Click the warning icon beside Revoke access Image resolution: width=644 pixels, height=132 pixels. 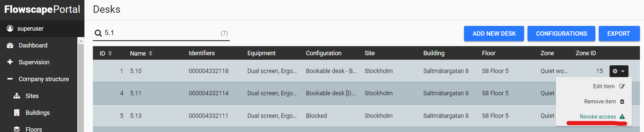(x=622, y=117)
